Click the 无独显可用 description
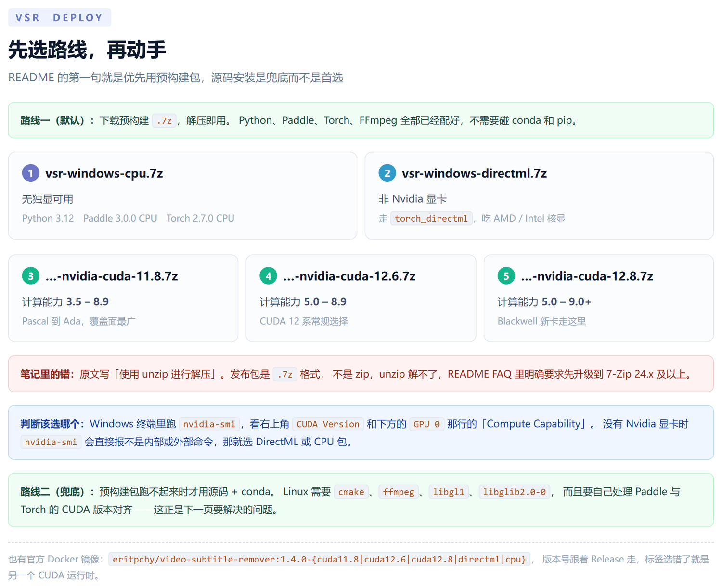Screen dimensions: 722x588 48,199
